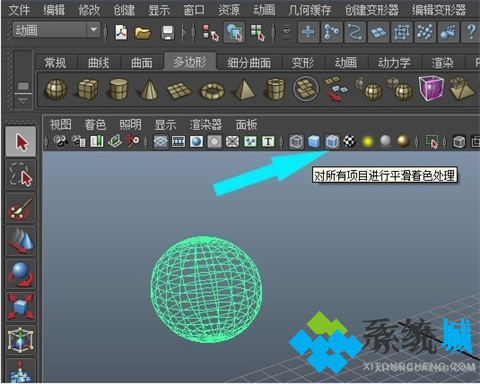Open the 几何缓存 menu
Viewport: 480px width, 384px height.
[x=310, y=10]
